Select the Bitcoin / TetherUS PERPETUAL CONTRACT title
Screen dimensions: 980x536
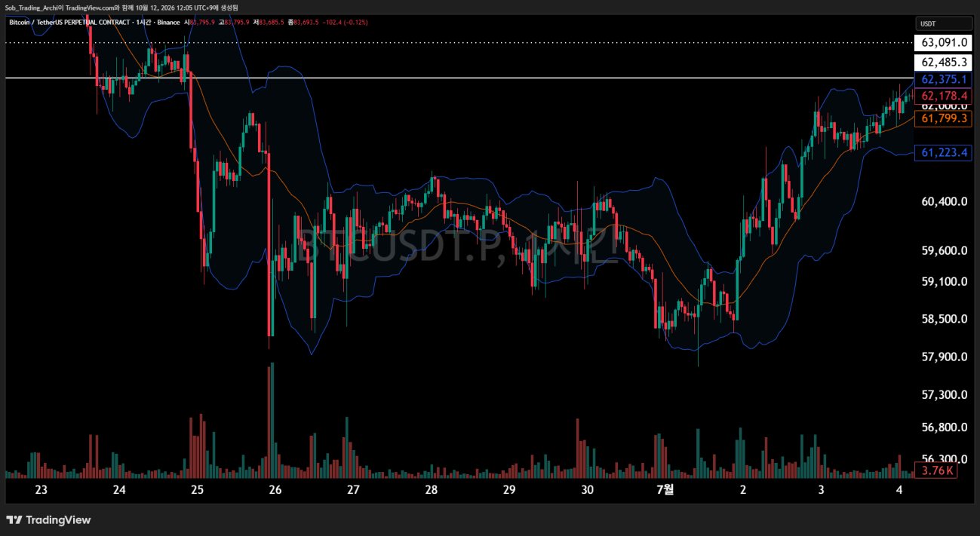click(x=69, y=23)
